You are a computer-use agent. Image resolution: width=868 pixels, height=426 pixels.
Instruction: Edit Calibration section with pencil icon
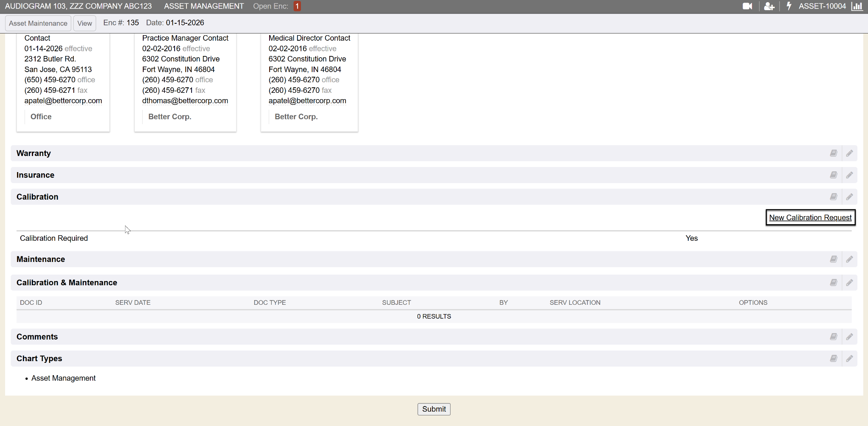[849, 197]
